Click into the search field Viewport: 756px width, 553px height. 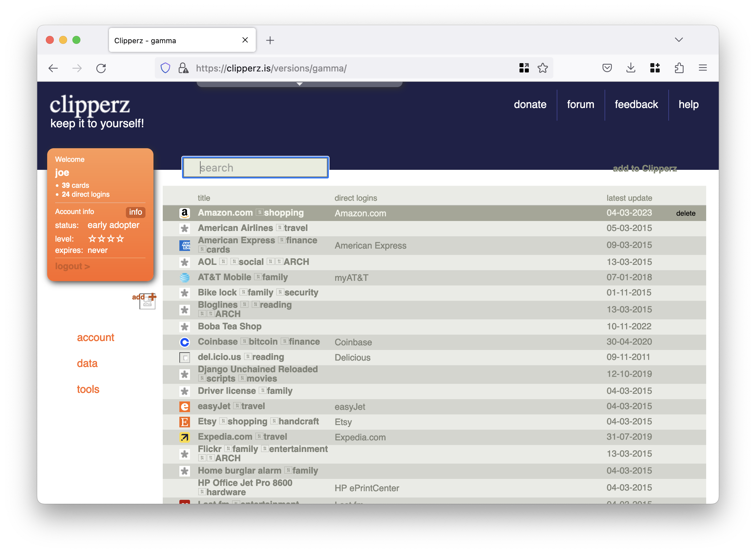255,167
